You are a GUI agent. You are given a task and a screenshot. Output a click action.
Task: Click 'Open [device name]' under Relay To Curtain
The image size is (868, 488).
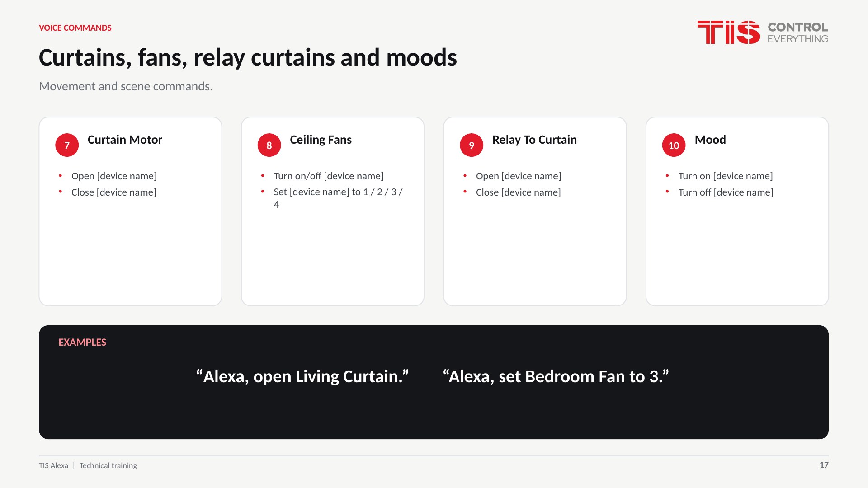pyautogui.click(x=519, y=176)
